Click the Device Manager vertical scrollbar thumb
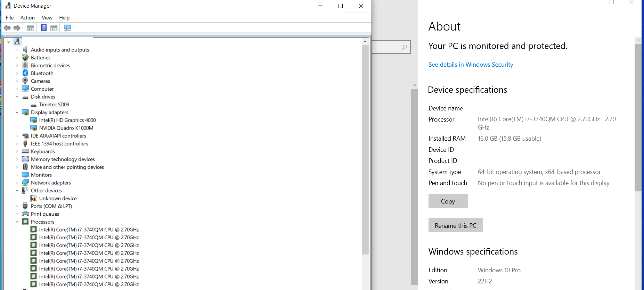This screenshot has height=290, width=644. click(x=365, y=149)
